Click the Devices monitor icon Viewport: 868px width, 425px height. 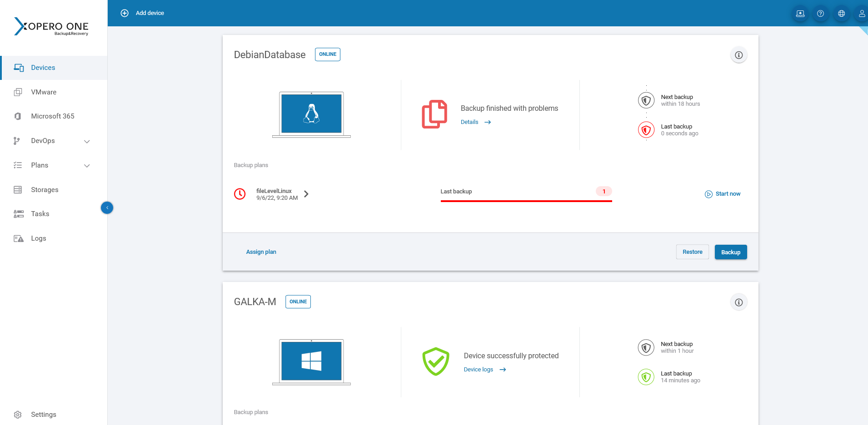pyautogui.click(x=19, y=68)
